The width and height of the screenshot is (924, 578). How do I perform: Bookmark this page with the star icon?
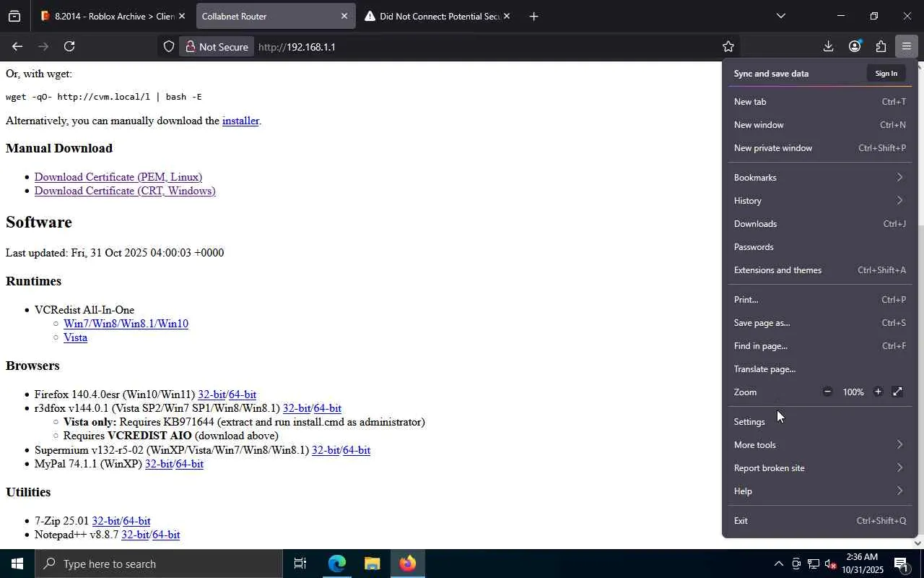(728, 47)
